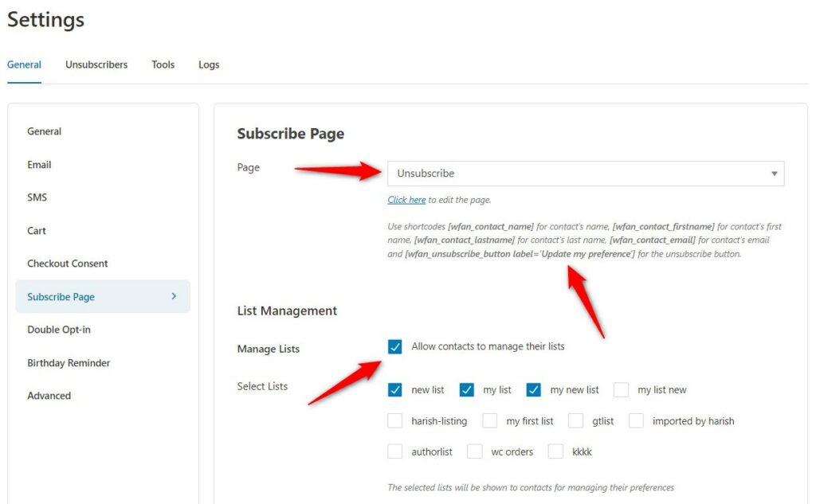The image size is (816, 504).
Task: Open Double Opt-in settings
Action: [x=59, y=330]
